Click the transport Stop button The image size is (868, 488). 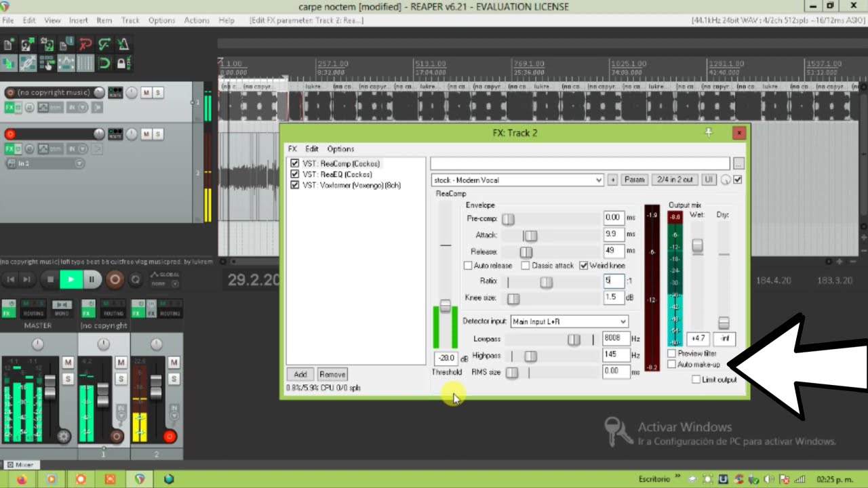[x=50, y=279]
